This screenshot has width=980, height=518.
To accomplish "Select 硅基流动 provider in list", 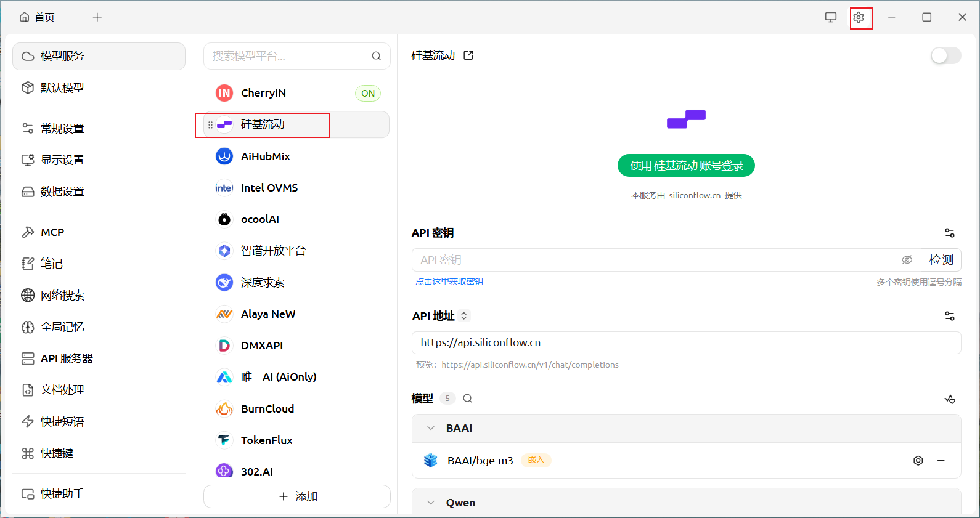I will coord(296,124).
